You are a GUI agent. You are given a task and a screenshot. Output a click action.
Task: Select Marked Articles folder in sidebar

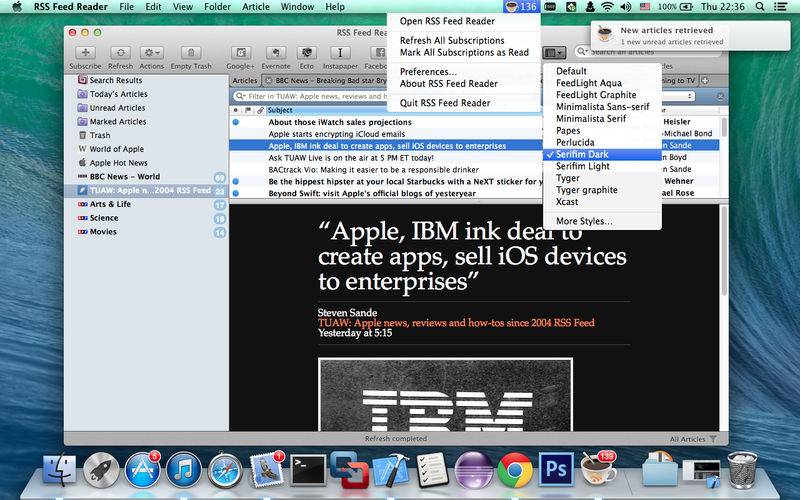point(146,121)
